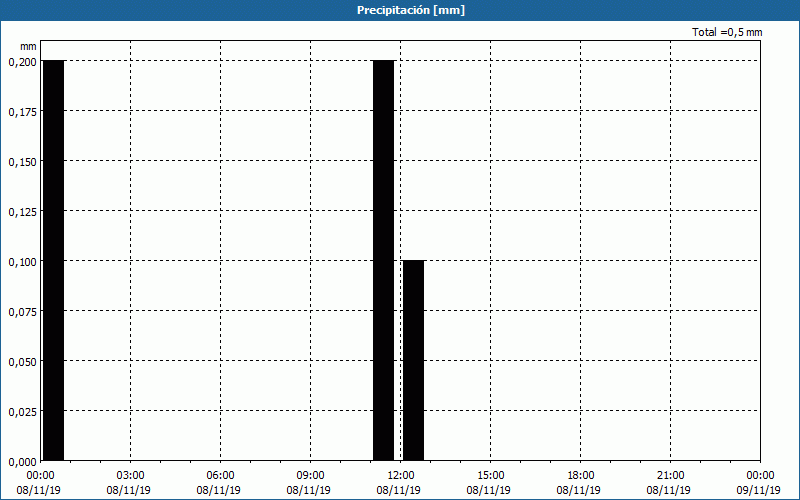Screen dimensions: 800x500
Task: Select the 0,100 mm bar after 12:00
Action: point(413,360)
